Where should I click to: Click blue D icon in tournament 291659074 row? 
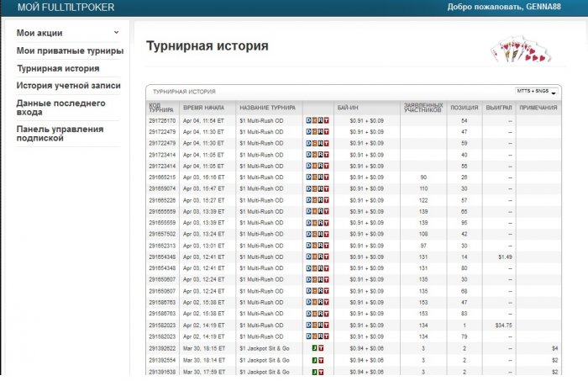[x=308, y=188]
